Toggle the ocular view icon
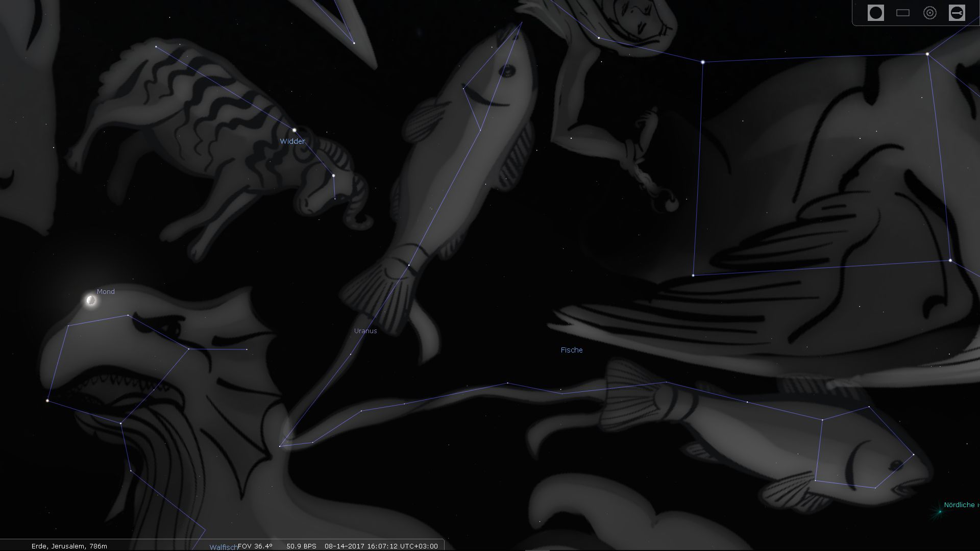 [x=876, y=13]
